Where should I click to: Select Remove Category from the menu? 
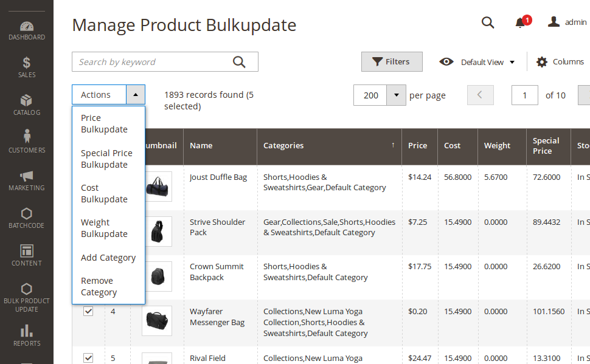(x=99, y=286)
